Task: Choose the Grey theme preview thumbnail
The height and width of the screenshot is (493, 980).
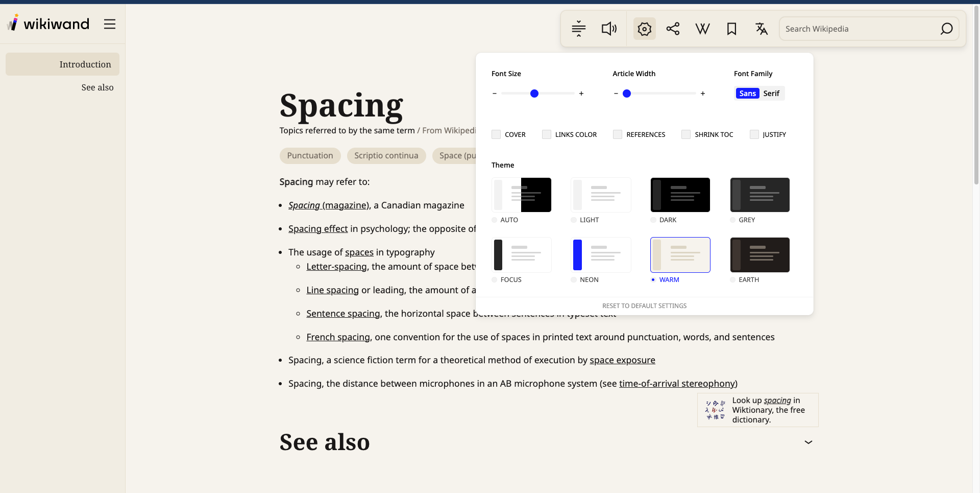Action: point(759,195)
